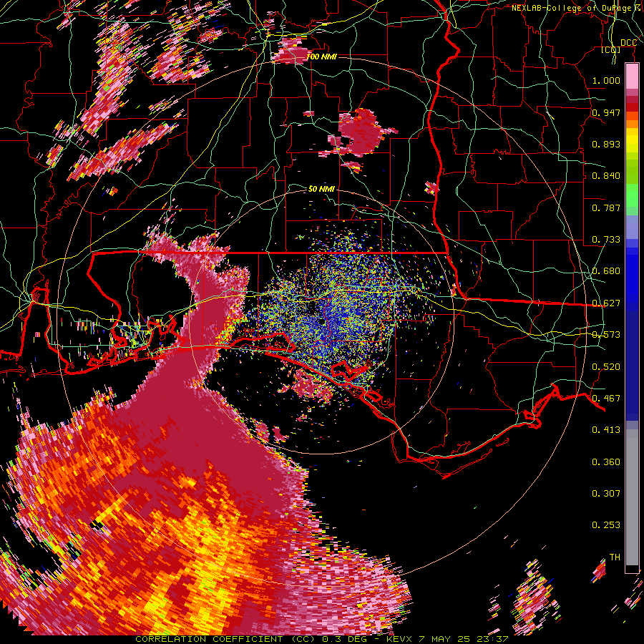Image resolution: width=644 pixels, height=644 pixels.
Task: Pick the light pink top of color scale
Action: tap(632, 76)
